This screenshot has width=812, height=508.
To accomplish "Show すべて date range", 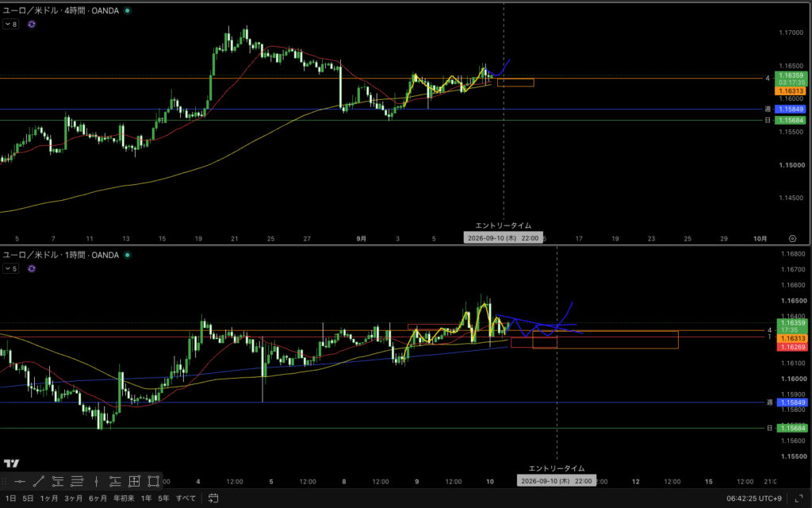I will [186, 498].
